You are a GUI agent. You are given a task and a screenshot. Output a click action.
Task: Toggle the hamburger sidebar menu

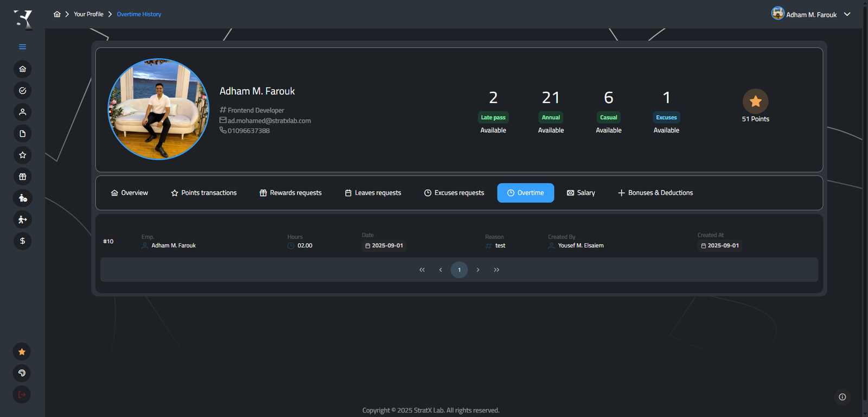tap(22, 47)
